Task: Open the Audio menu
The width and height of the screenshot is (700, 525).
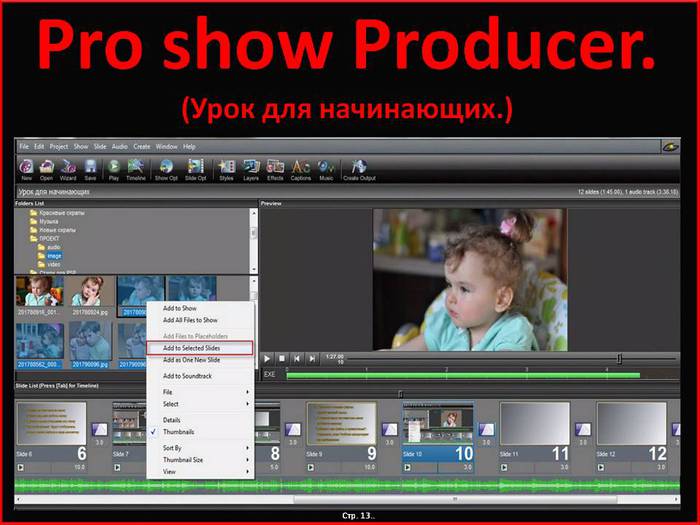Action: point(120,146)
